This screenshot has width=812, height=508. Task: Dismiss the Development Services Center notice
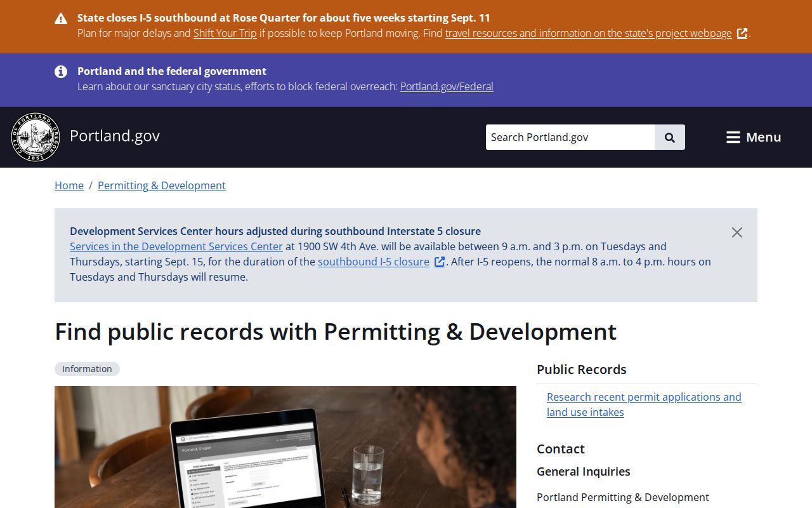pos(737,232)
